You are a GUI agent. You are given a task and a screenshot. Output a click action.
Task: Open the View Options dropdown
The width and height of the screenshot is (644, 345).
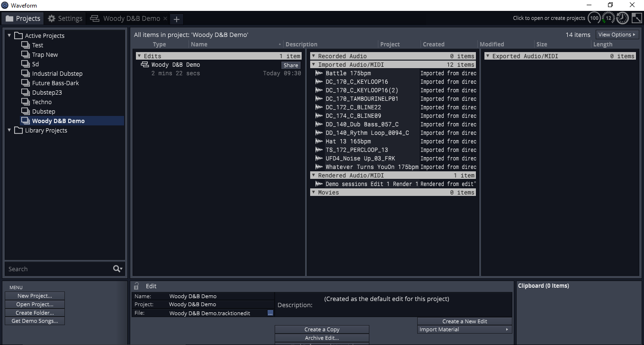click(617, 35)
